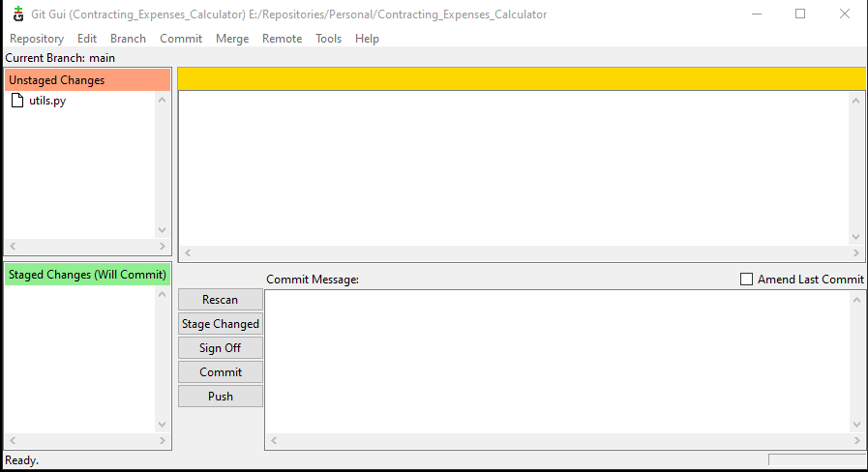Click the Stage Changed button
This screenshot has width=868, height=472.
pos(221,324)
